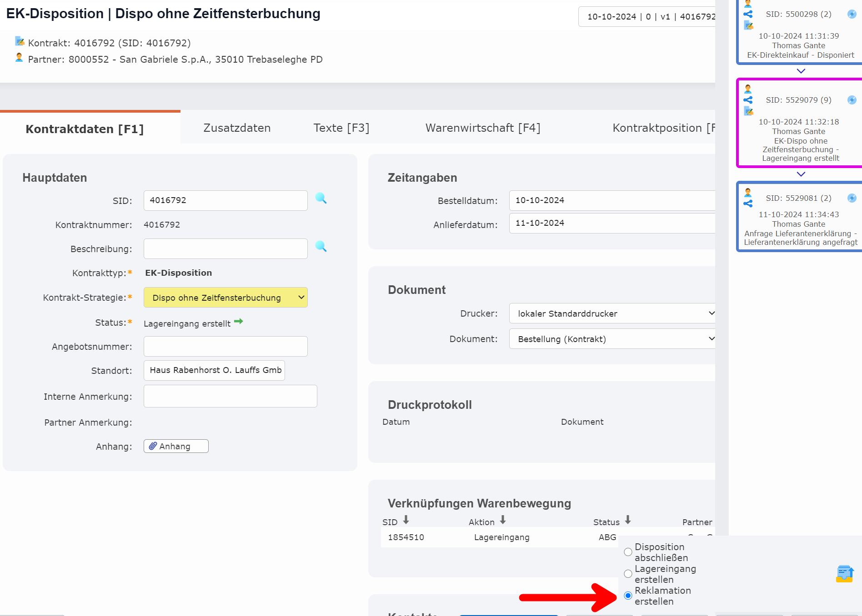Image resolution: width=862 pixels, height=616 pixels.
Task: Click the edit-note icon on SID 5500298 card
Action: coord(749,26)
